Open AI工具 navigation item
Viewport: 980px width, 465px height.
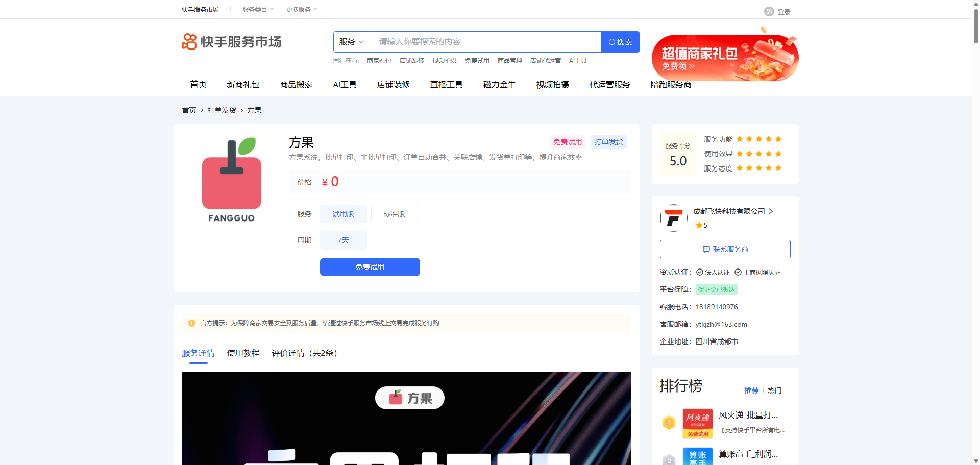click(345, 85)
